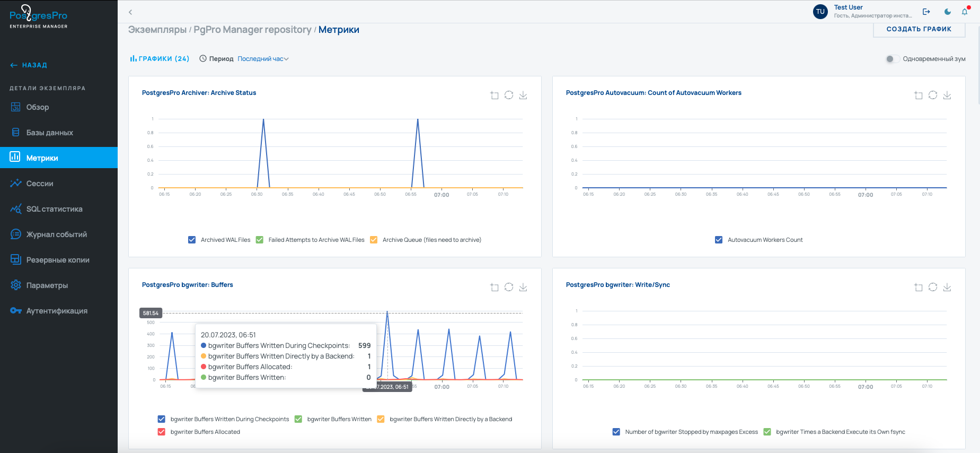Image resolution: width=980 pixels, height=453 pixels.
Task: Click PostgresPro Archiver: Archive Status title
Action: pos(199,93)
